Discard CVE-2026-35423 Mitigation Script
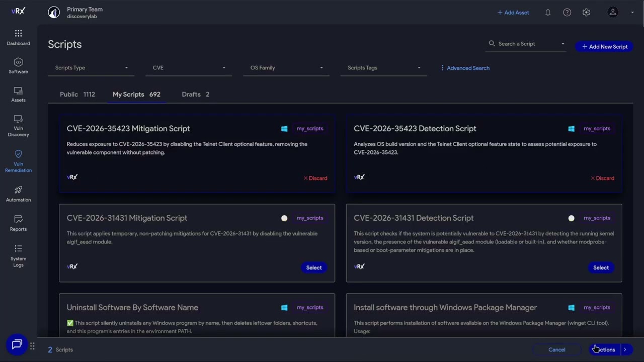 click(x=315, y=178)
